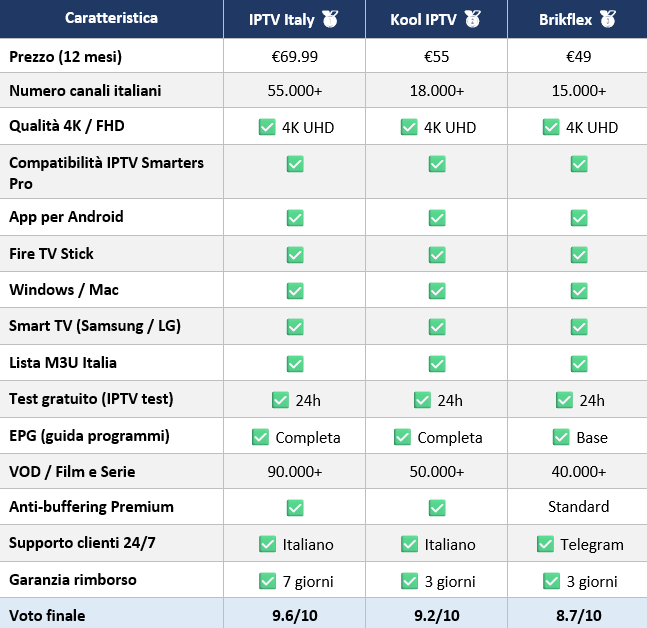Select the IPTV Italy header text
The width and height of the screenshot is (647, 628).
coord(281,20)
